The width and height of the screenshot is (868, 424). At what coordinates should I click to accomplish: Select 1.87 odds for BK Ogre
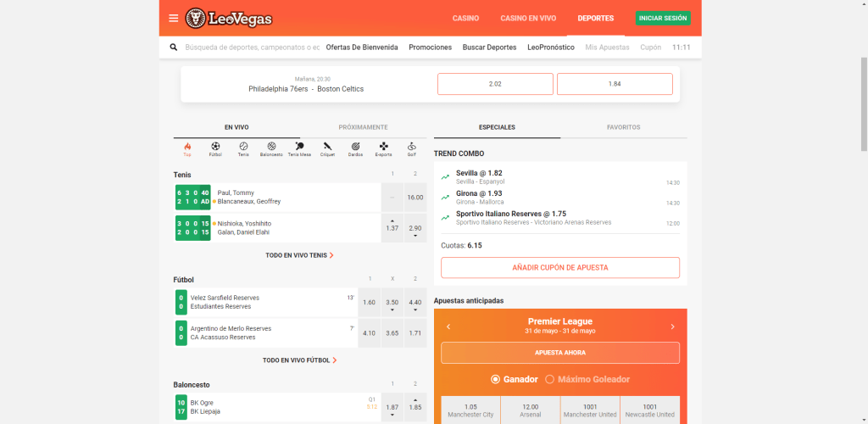click(x=392, y=407)
